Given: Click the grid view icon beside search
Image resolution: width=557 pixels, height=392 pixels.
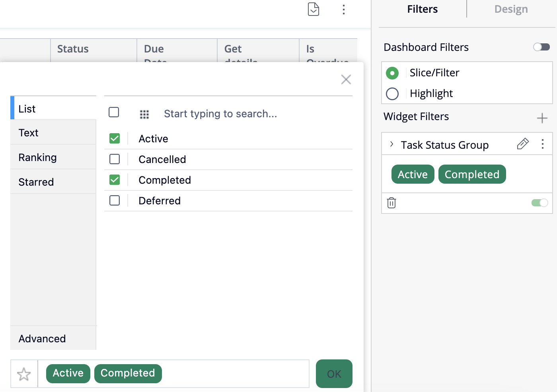Looking at the screenshot, I should (144, 114).
